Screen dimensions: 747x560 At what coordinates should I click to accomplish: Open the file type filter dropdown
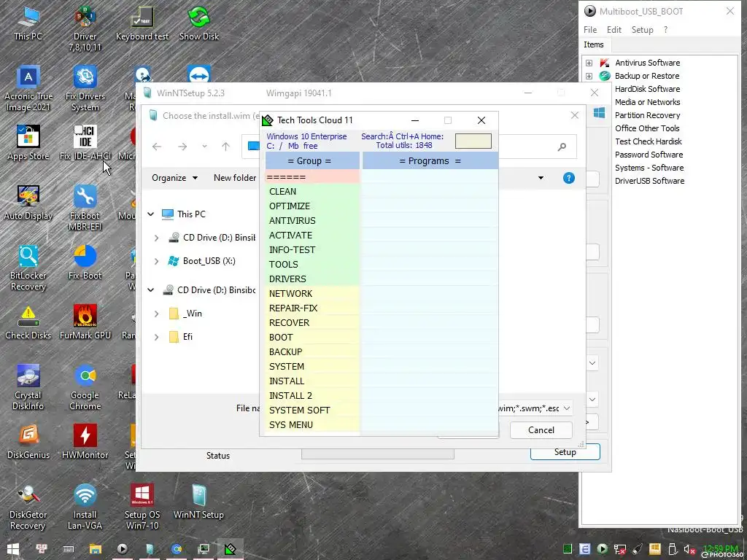(x=566, y=408)
